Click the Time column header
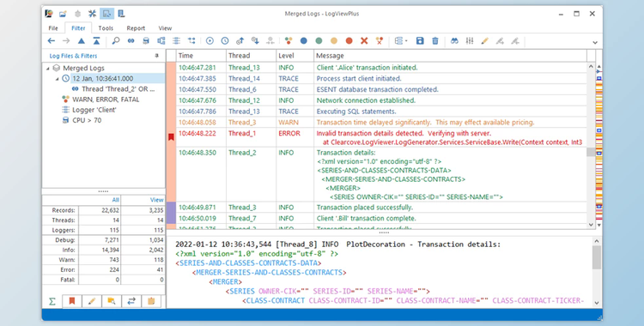 pos(201,56)
